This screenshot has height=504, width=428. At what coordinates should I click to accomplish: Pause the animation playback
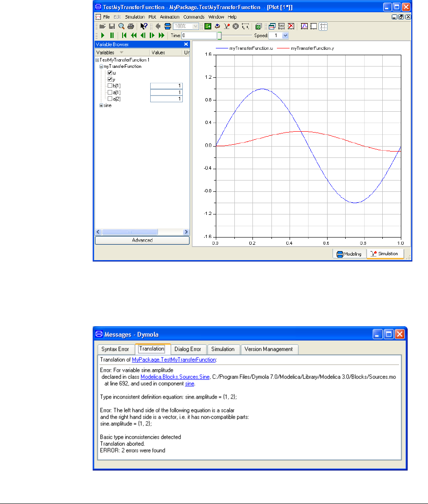[x=112, y=35]
